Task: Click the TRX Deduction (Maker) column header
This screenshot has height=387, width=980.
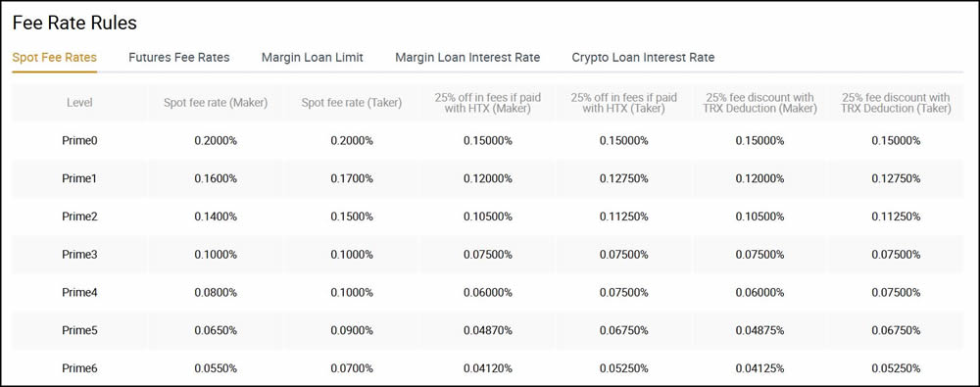Action: [760, 103]
